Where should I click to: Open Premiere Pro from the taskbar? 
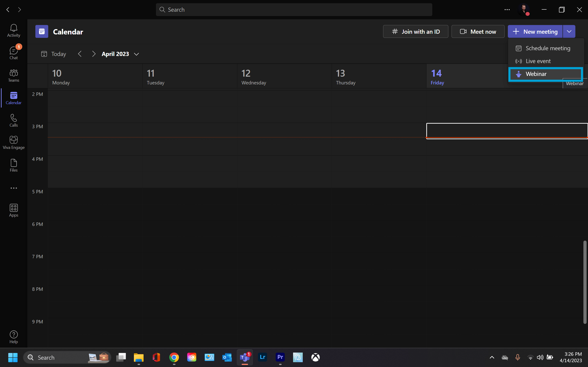tap(280, 357)
